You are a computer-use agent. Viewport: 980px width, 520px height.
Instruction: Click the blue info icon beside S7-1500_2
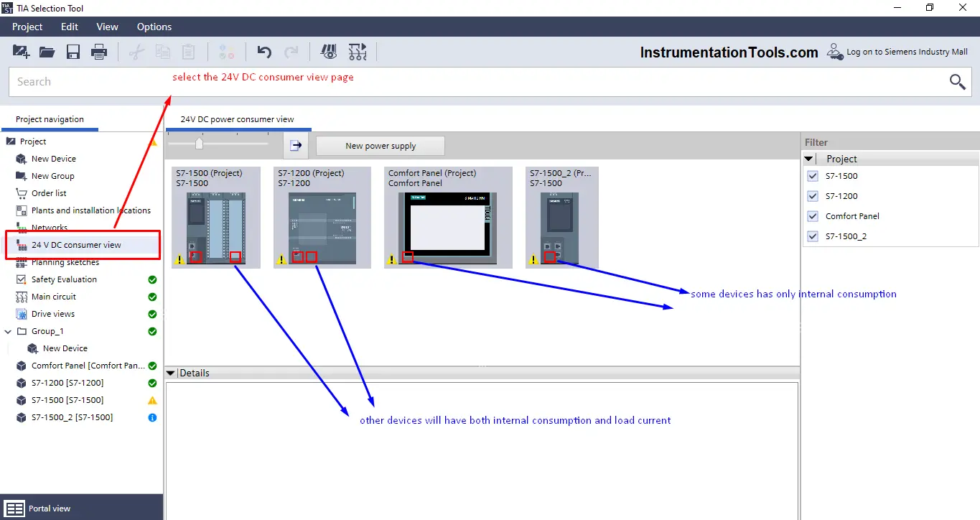[152, 417]
